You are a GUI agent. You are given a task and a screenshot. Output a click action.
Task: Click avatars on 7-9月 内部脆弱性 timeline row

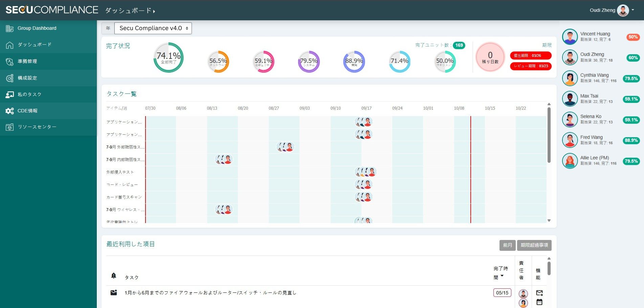(x=224, y=159)
